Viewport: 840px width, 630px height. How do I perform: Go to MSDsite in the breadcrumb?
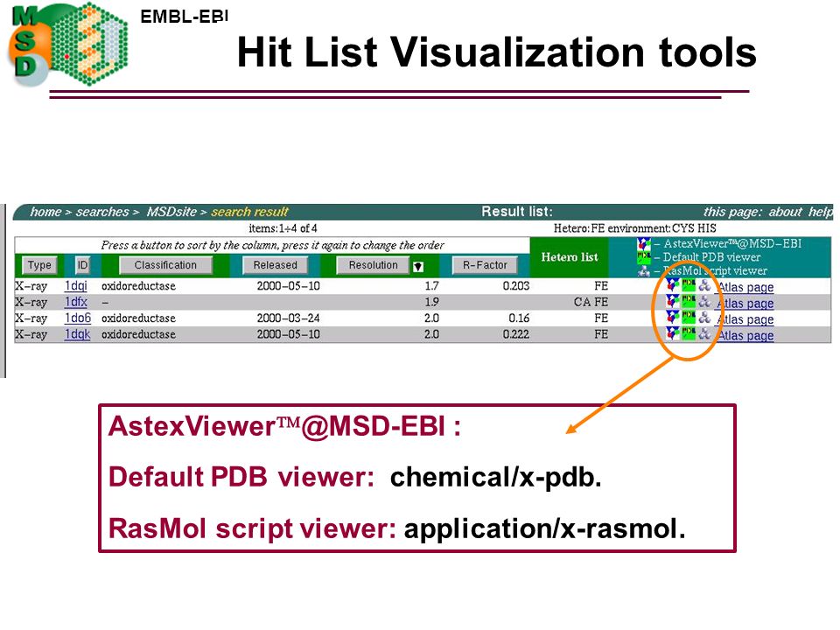(x=171, y=212)
